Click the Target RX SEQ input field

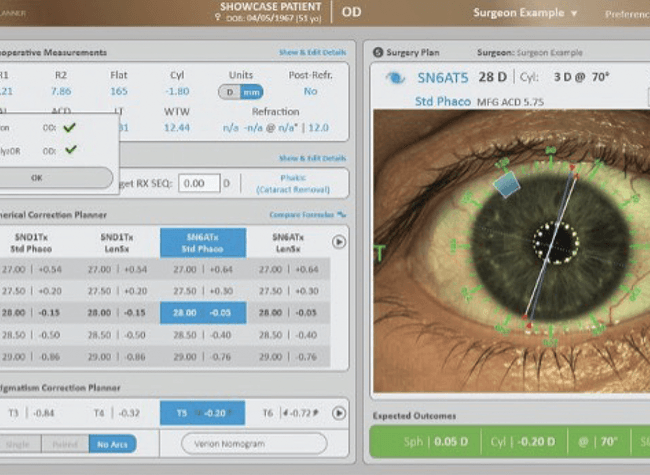pos(199,183)
